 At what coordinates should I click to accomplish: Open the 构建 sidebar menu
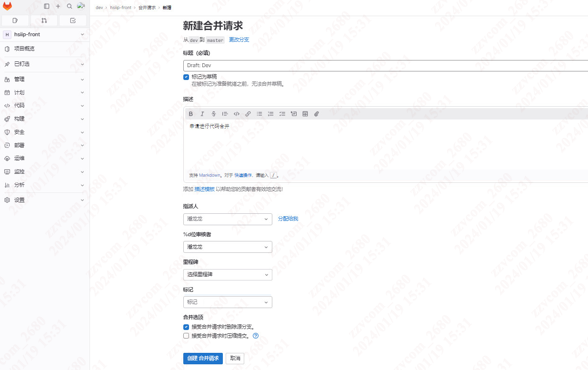pos(45,119)
